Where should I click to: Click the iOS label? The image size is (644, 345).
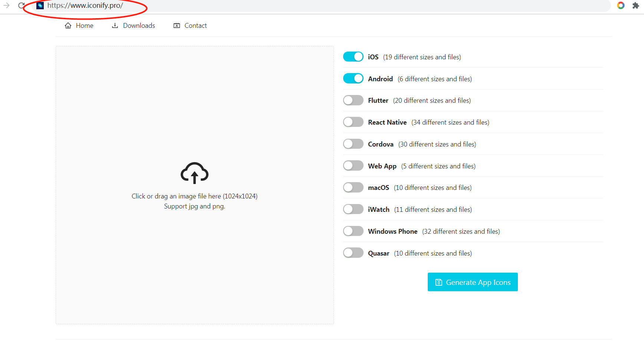pos(373,57)
